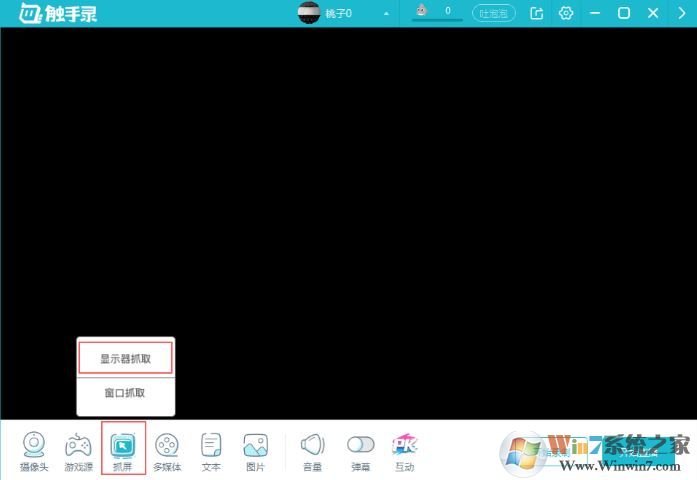The height and width of the screenshot is (480, 697).
Task: Toggle the danmaku (弹幕) switch
Action: pos(361,450)
